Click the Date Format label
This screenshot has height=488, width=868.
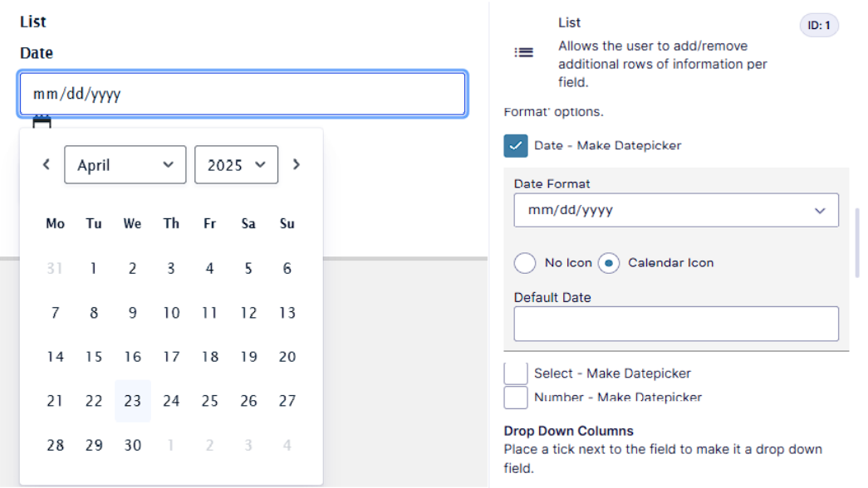tap(552, 184)
